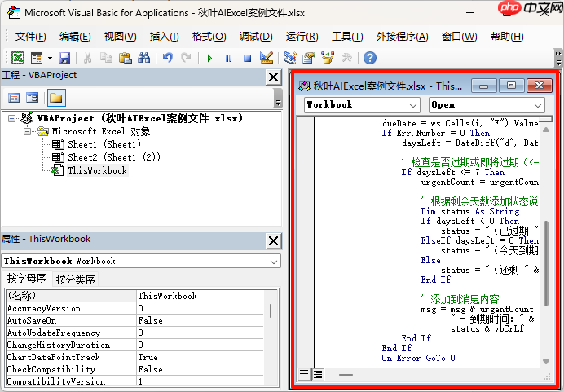Close the Properties - ThisWorkbook panel
The image size is (564, 392).
(x=273, y=240)
